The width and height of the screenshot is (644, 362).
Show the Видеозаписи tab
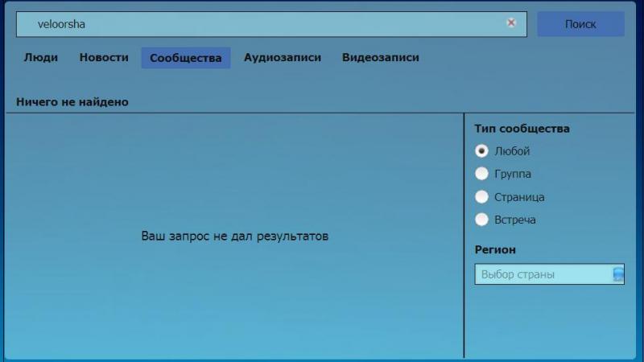click(x=381, y=57)
